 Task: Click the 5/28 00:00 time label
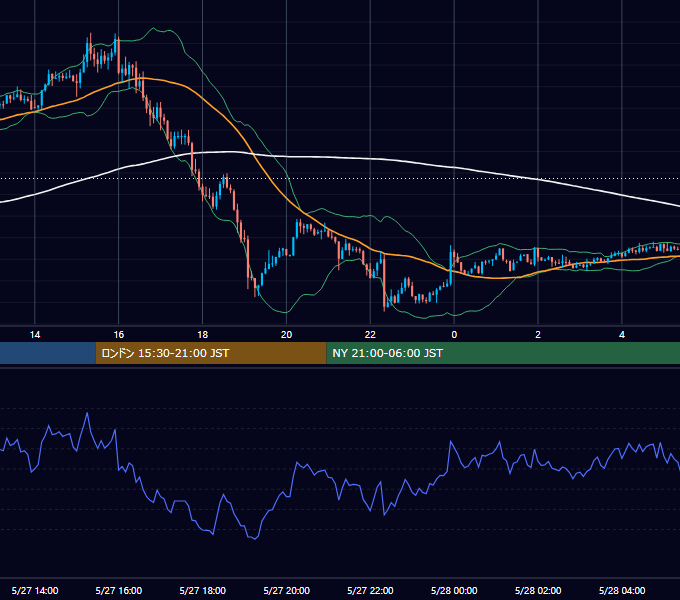click(x=454, y=590)
